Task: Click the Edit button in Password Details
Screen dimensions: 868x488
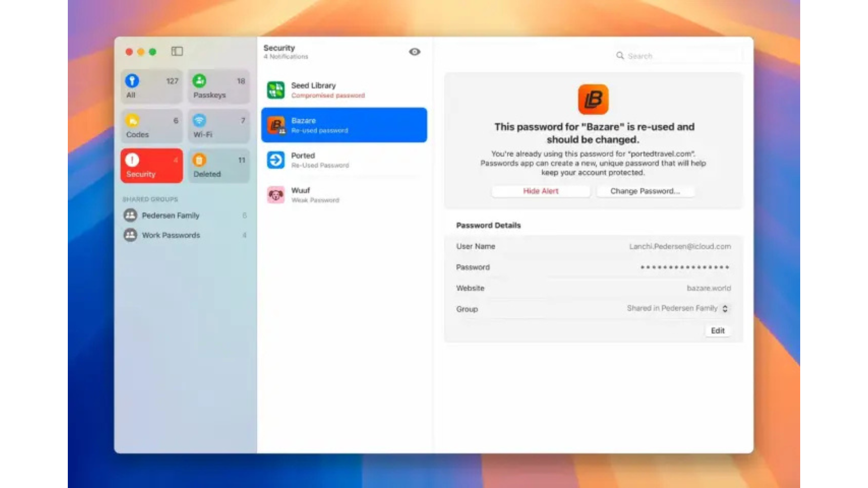Action: (717, 331)
